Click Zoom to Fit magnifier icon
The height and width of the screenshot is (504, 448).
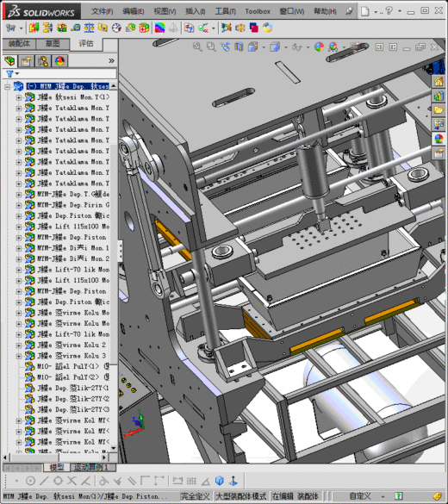197,47
